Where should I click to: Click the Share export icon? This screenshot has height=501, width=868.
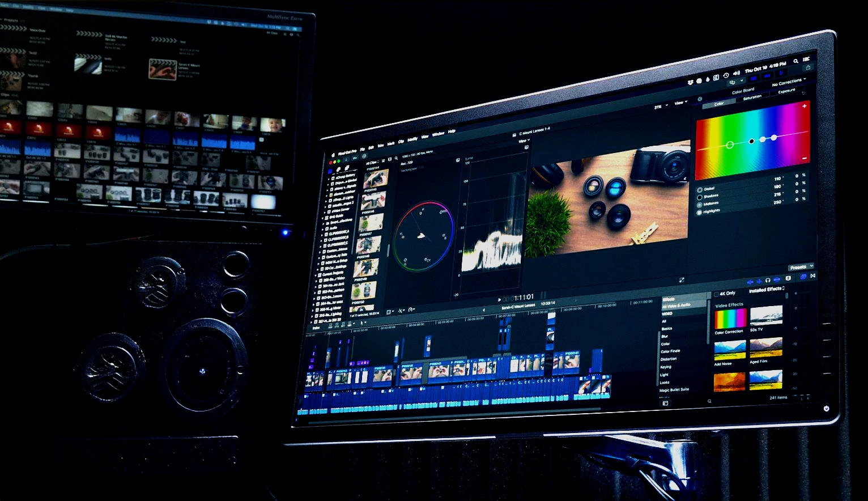tap(808, 67)
